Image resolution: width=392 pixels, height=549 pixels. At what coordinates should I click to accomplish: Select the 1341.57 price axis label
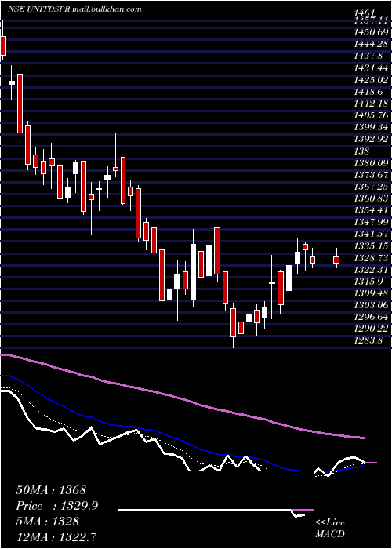[x=371, y=235]
